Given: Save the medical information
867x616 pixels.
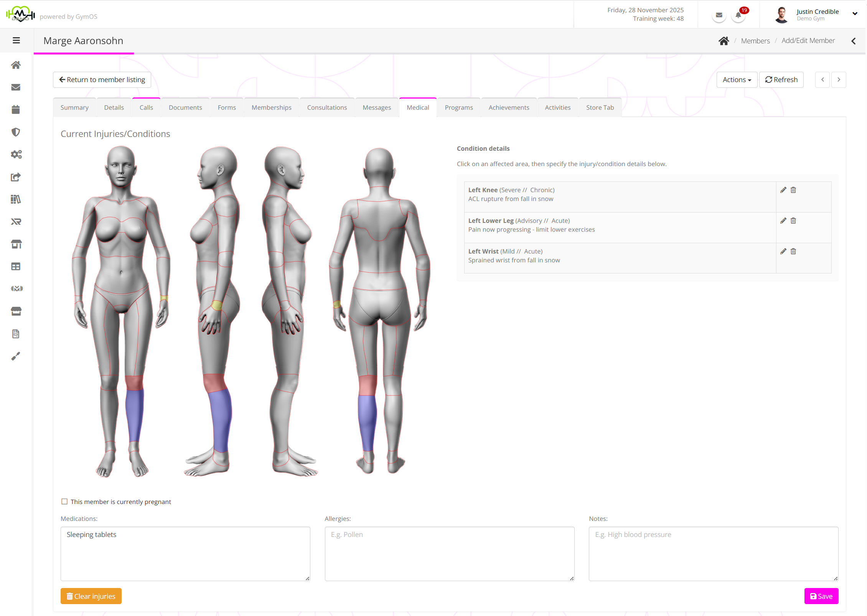Looking at the screenshot, I should click(821, 596).
